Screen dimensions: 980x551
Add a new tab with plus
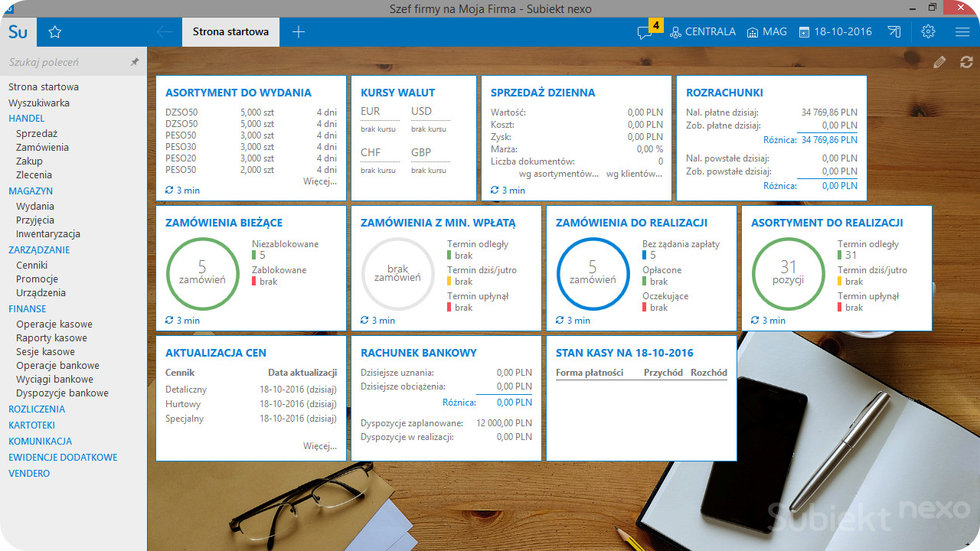coord(299,32)
